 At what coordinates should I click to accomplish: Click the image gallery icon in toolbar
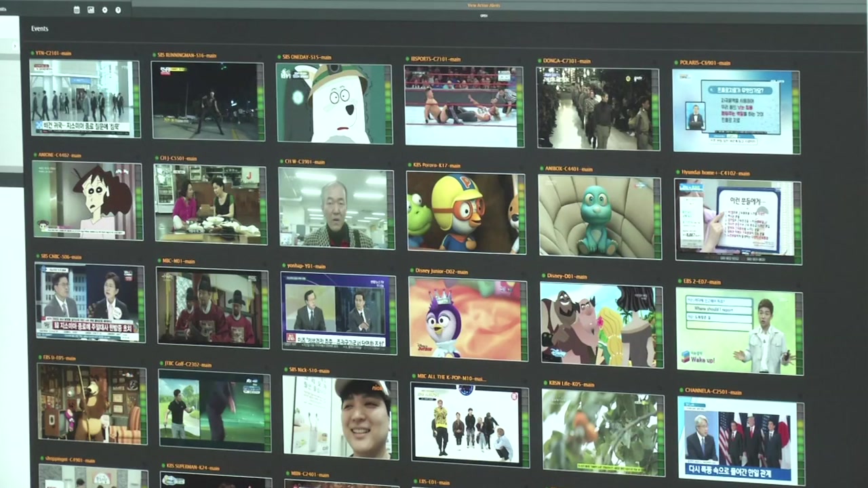click(x=91, y=9)
